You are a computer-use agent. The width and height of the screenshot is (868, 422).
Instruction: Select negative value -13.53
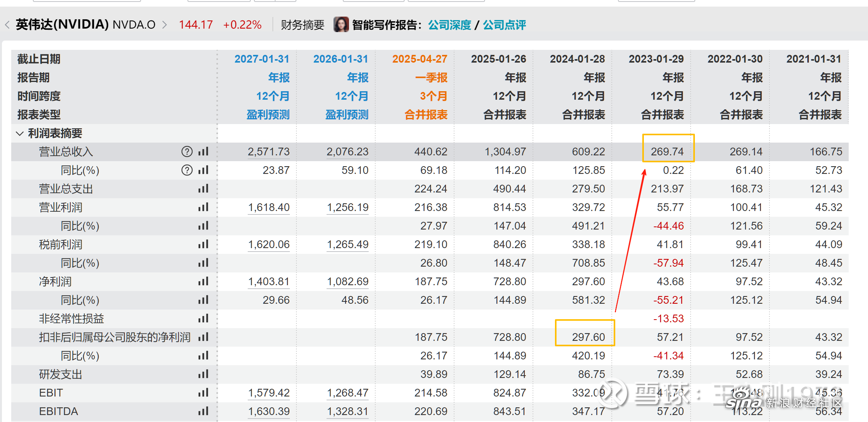pos(668,318)
